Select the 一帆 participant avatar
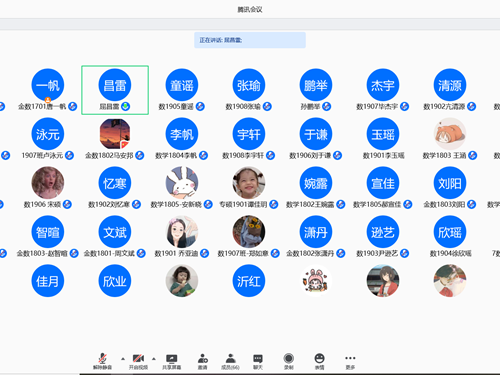The height and width of the screenshot is (375, 500). [48, 85]
